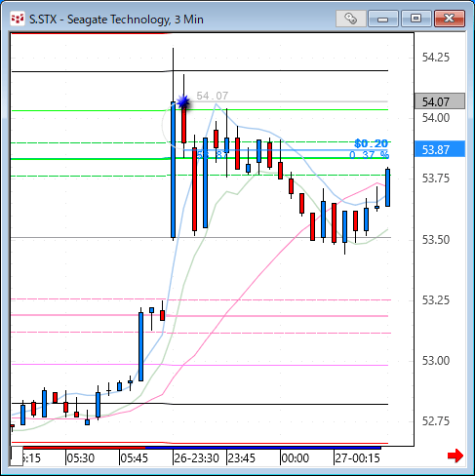Click the 52.75 price axis value
The height and width of the screenshot is (476, 475).
point(436,421)
